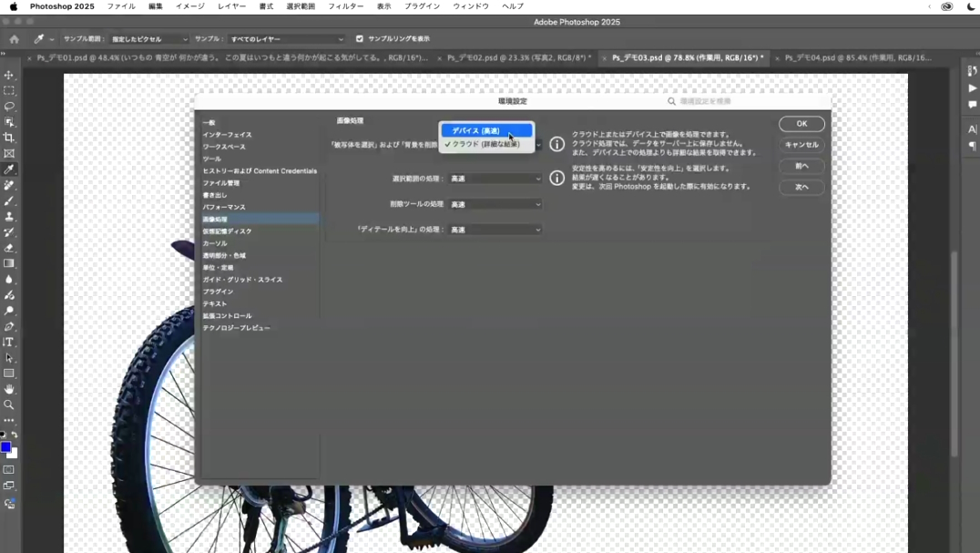
Task: Toggle Quick Mask mode
Action: click(9, 469)
